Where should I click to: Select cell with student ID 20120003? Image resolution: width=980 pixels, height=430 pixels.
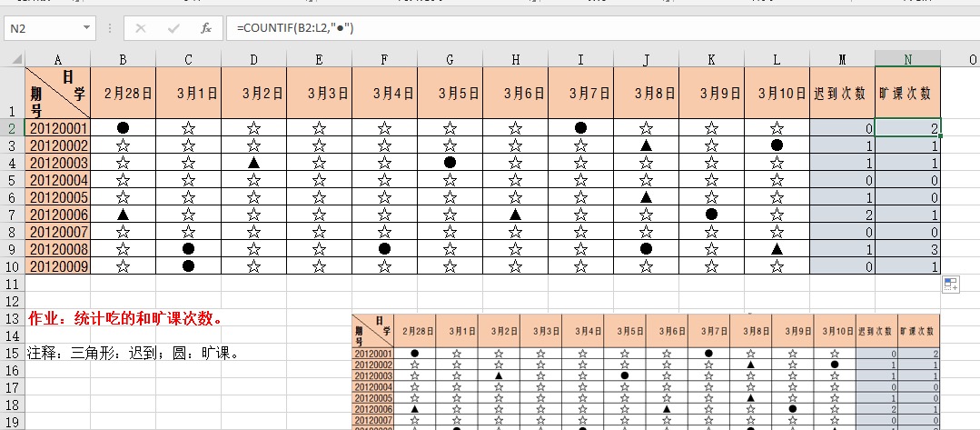[x=58, y=163]
